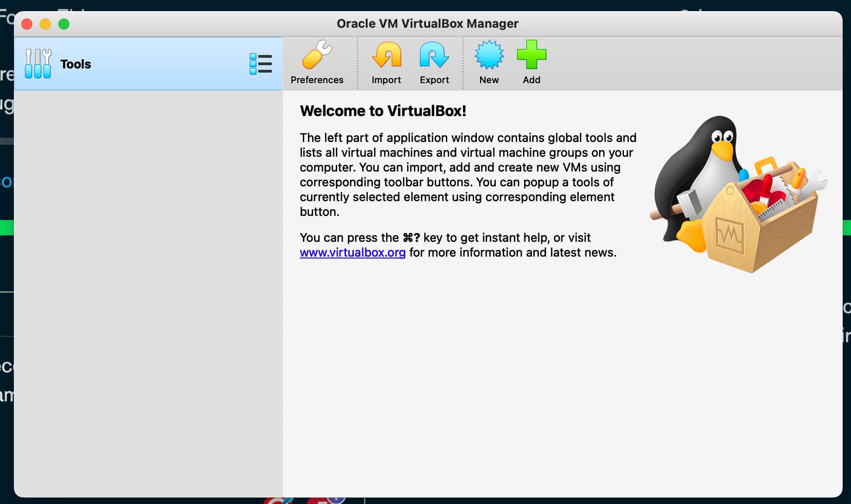Select the Tools label in the sidebar
851x504 pixels.
[75, 64]
